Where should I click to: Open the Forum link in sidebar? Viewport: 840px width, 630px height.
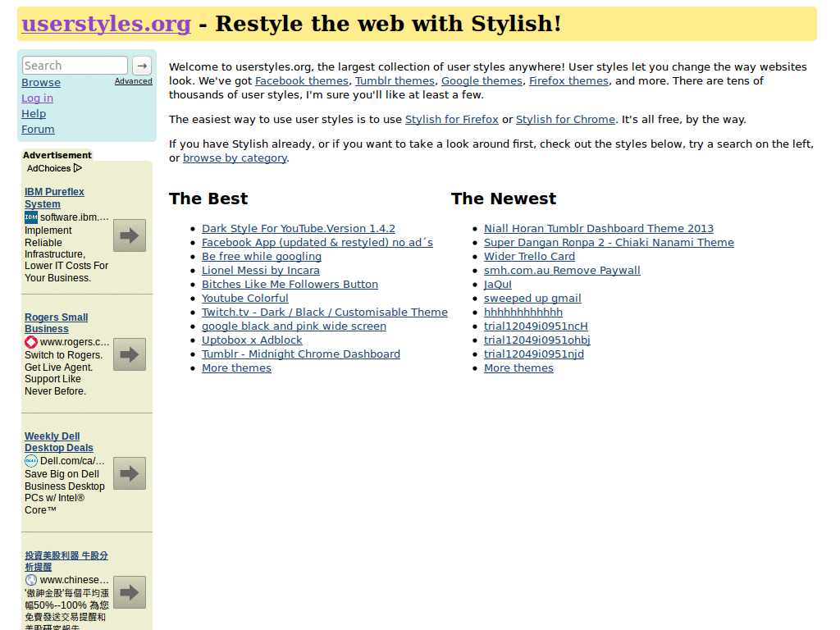click(x=38, y=129)
